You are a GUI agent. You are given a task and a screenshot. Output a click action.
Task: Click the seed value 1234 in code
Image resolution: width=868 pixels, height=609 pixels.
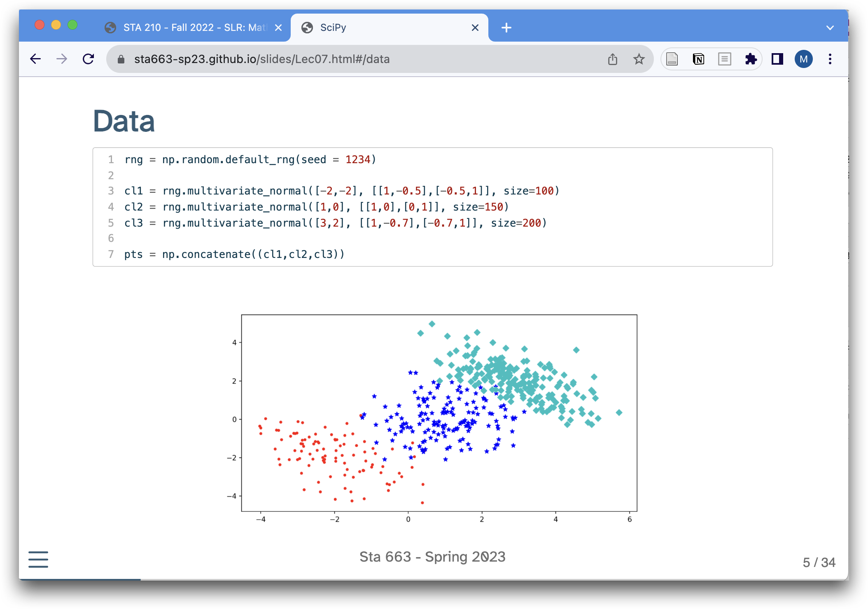point(357,159)
